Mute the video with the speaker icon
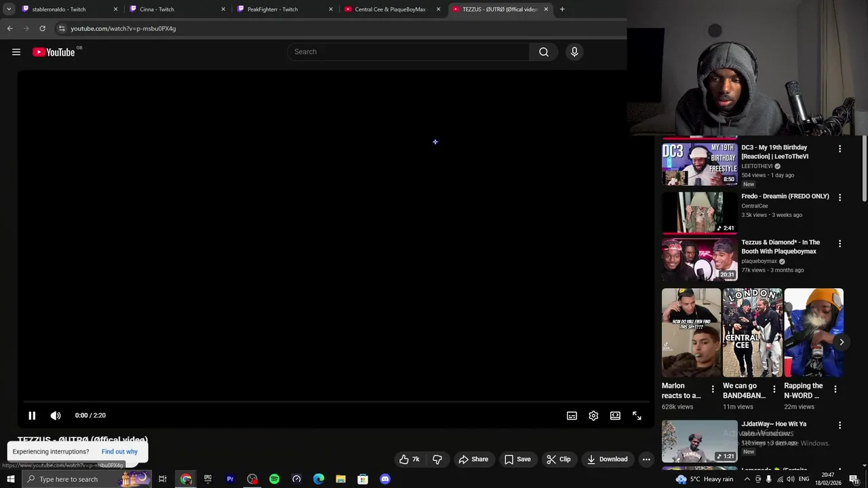This screenshot has height=488, width=868. click(x=56, y=415)
